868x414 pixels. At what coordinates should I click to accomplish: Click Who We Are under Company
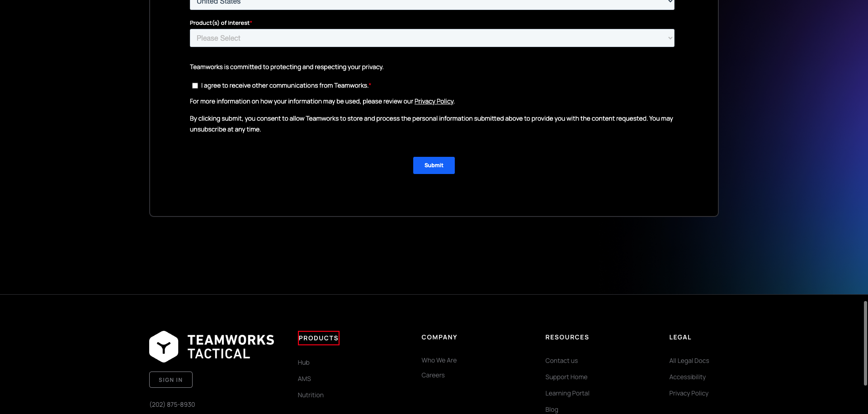point(439,360)
